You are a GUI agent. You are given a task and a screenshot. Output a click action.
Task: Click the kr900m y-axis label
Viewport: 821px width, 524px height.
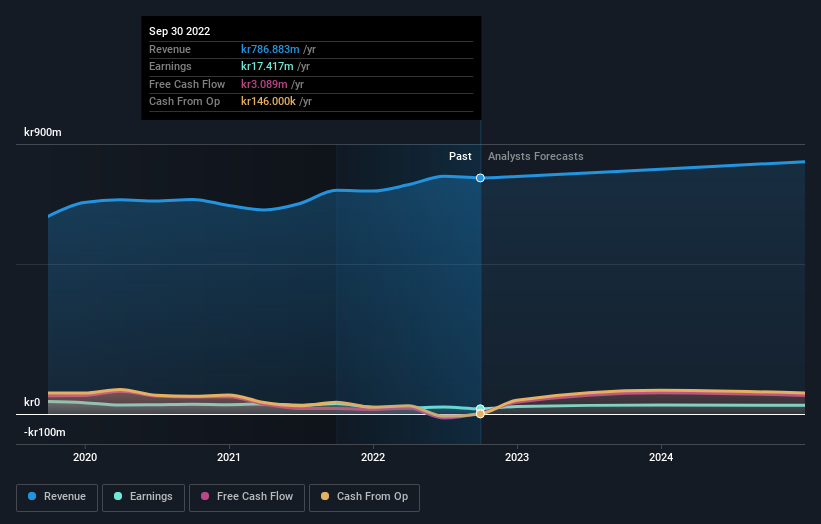click(43, 132)
